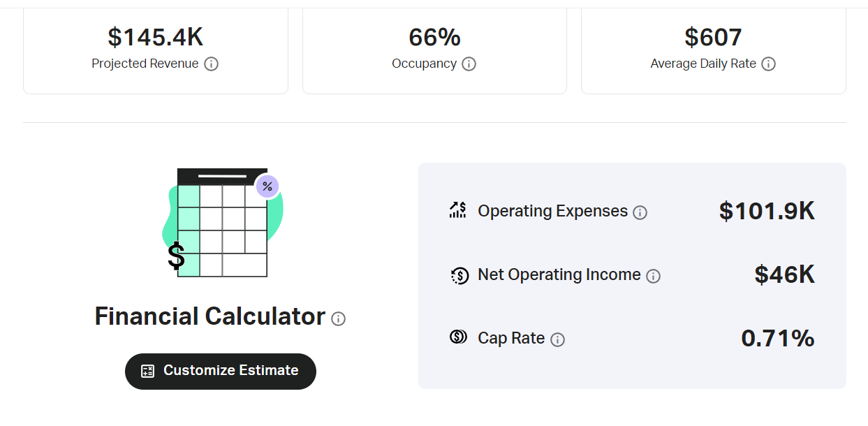Viewport: 868px width, 426px height.
Task: Click the $46K net operating income value
Action: 784,274
